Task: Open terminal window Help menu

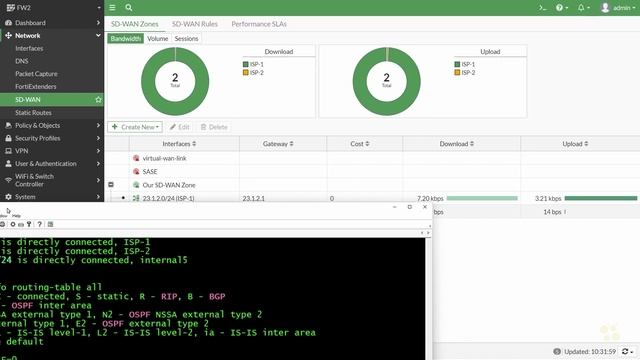Action: (x=16, y=216)
